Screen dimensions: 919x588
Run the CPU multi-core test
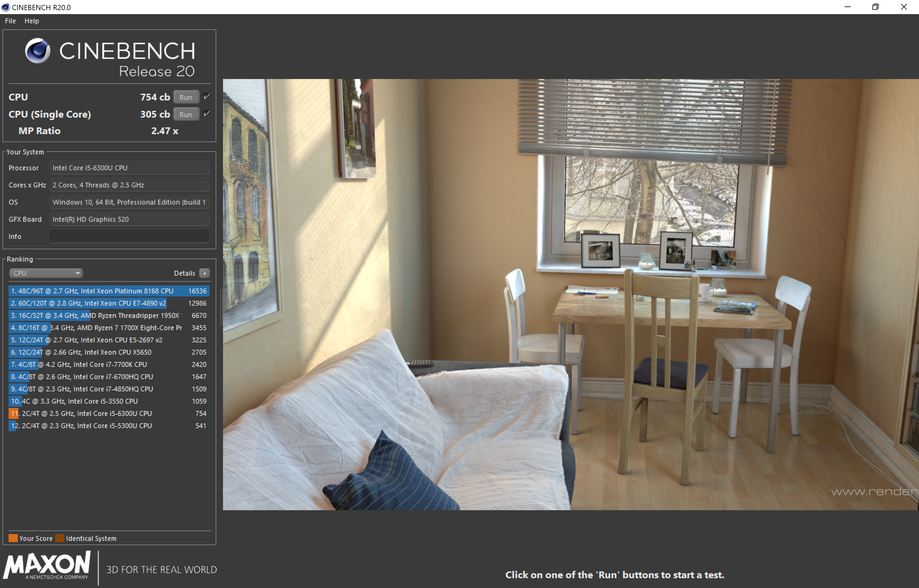tap(186, 97)
